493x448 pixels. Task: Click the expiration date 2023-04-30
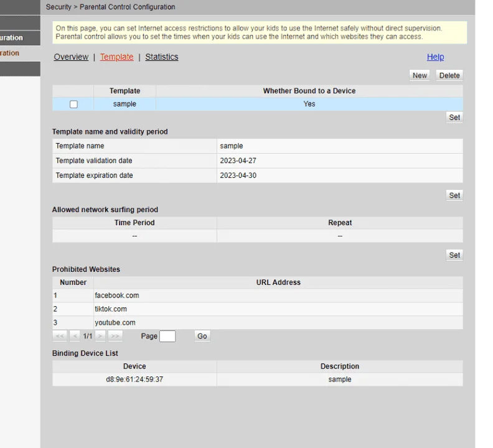(238, 175)
